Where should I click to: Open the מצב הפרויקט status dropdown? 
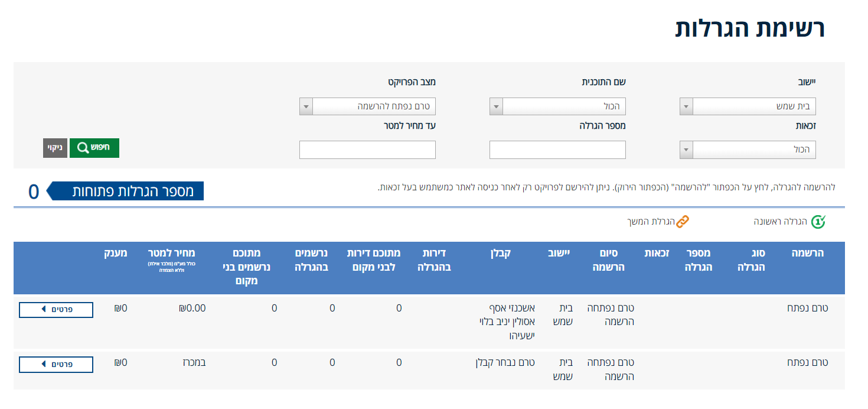pyautogui.click(x=367, y=107)
